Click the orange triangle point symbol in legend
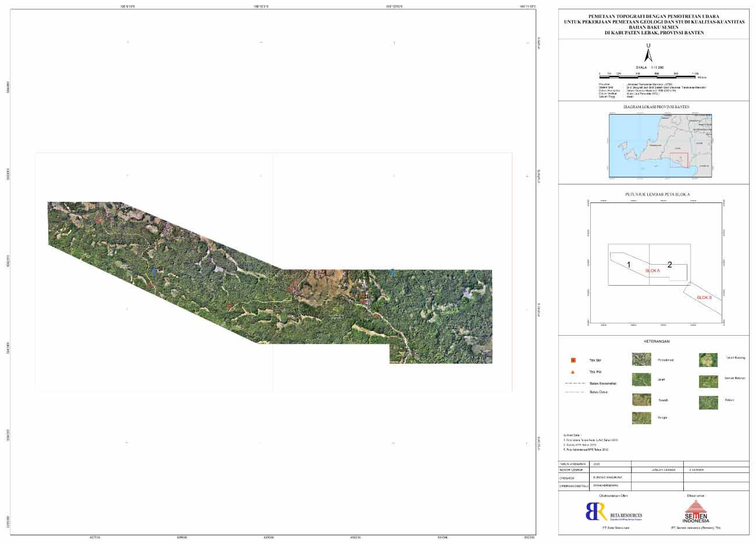Image resolution: width=756 pixels, height=544 pixels. pyautogui.click(x=573, y=372)
